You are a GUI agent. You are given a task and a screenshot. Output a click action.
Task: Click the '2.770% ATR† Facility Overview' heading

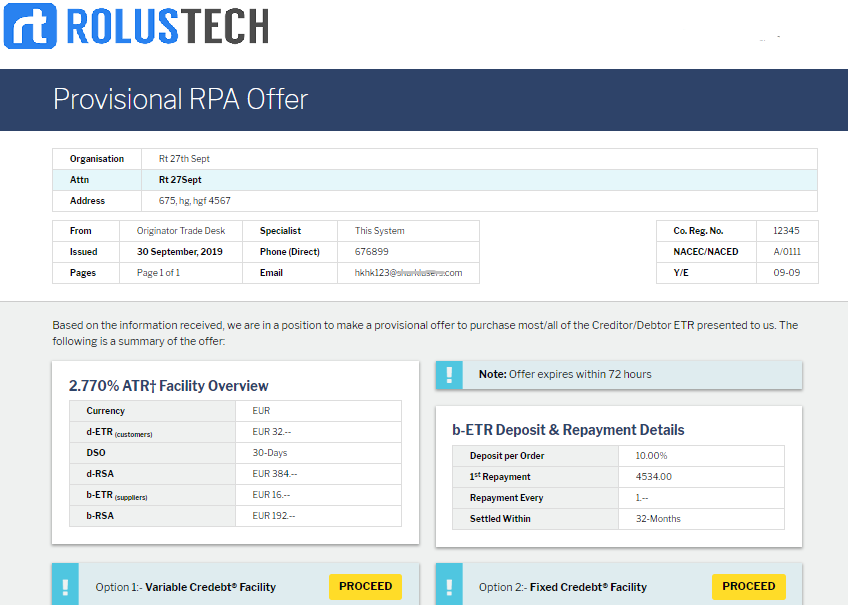(x=169, y=386)
